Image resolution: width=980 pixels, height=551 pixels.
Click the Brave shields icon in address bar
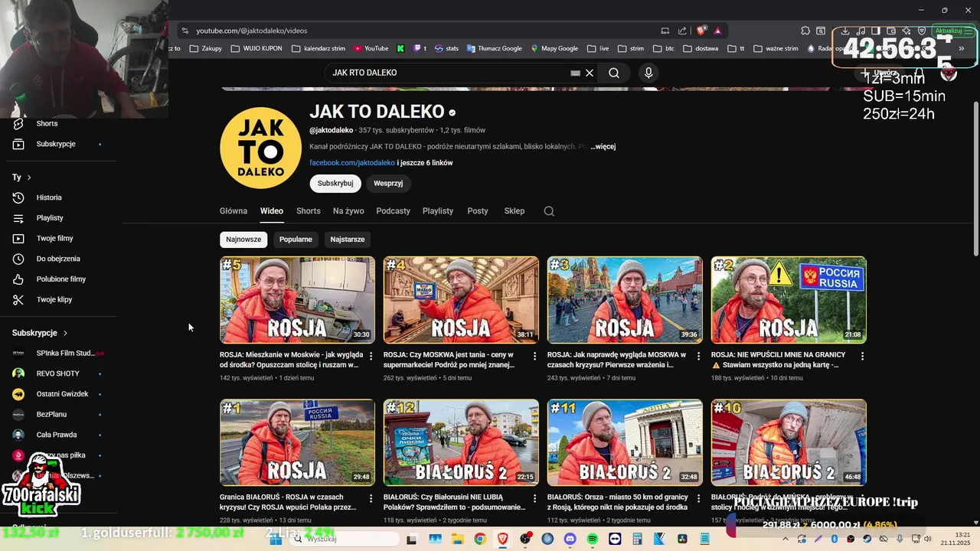click(701, 31)
